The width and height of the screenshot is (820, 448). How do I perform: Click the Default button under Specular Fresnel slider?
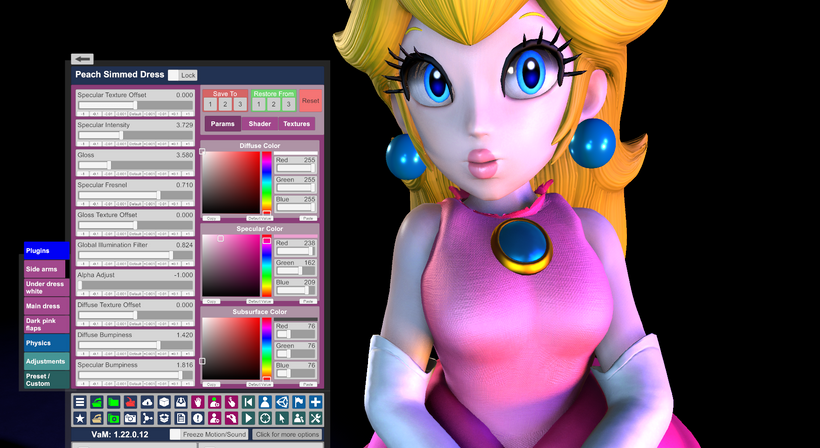click(135, 203)
